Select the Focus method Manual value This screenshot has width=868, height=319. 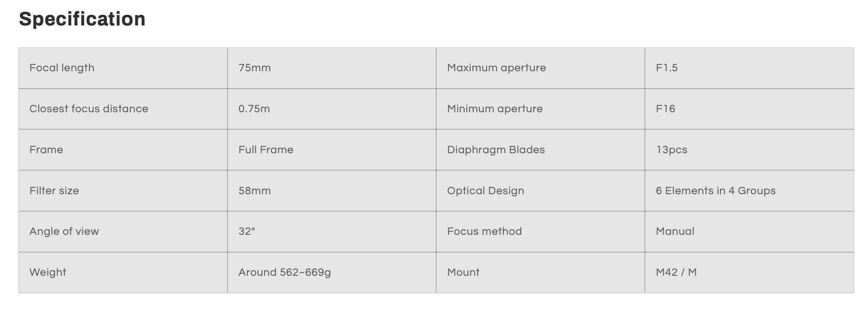[x=675, y=231]
